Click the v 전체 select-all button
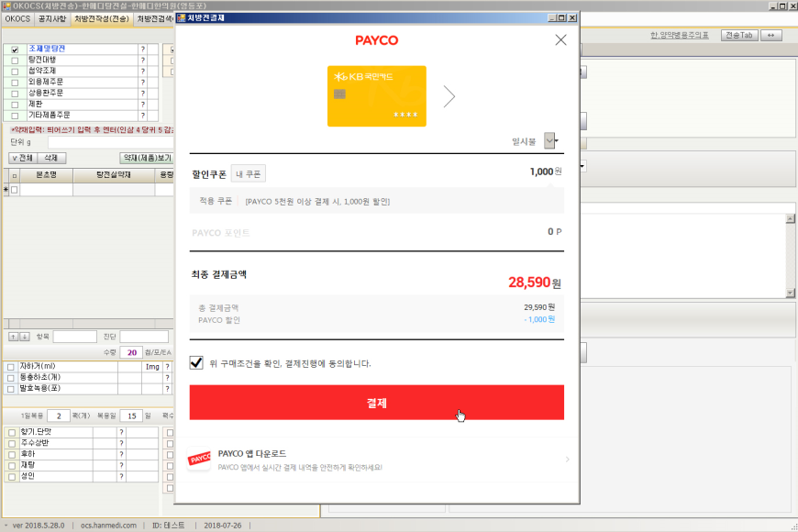The image size is (798, 532). pyautogui.click(x=23, y=159)
